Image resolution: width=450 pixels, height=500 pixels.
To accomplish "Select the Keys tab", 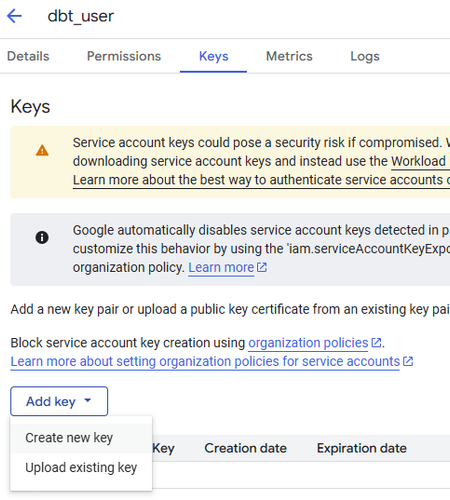I will 214,56.
